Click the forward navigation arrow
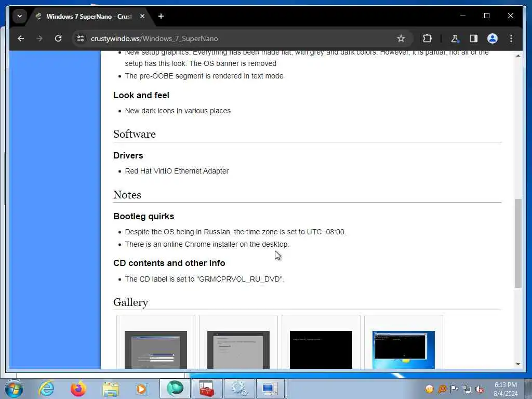 click(39, 38)
